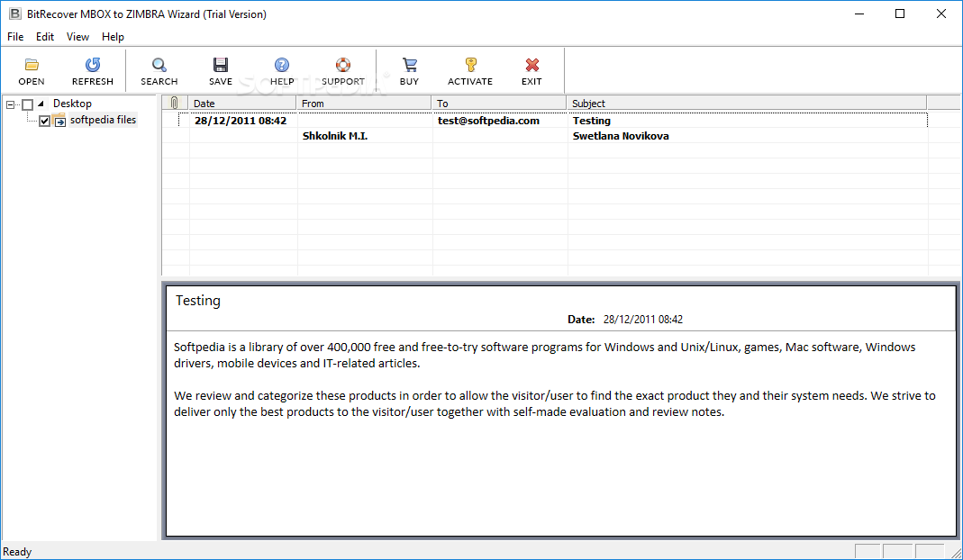Sort emails by Subject column header
Viewport: 963px width, 560px height.
tap(747, 104)
